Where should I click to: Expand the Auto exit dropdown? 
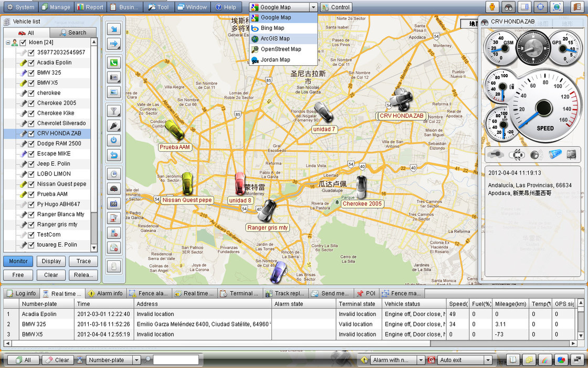(x=488, y=360)
